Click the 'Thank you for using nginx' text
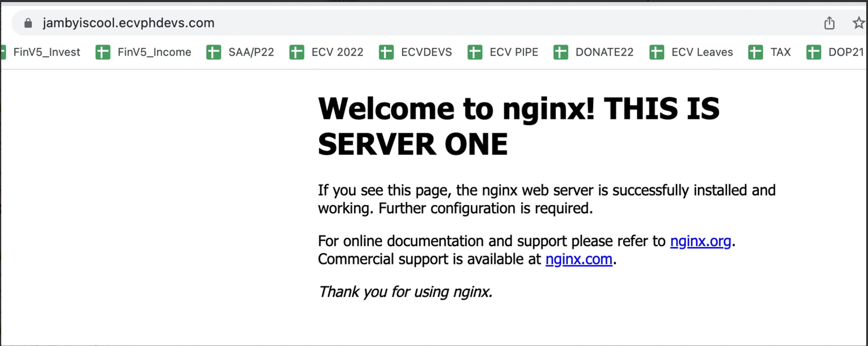 [405, 292]
